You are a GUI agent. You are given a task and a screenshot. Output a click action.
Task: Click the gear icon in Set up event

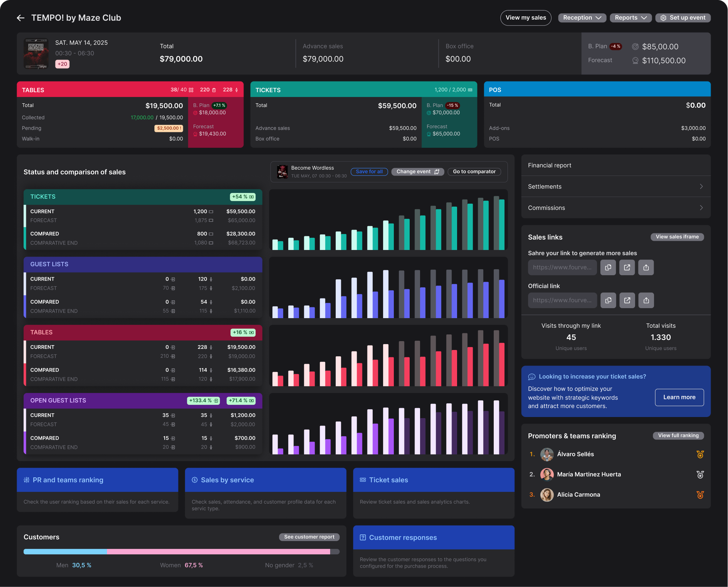click(663, 18)
